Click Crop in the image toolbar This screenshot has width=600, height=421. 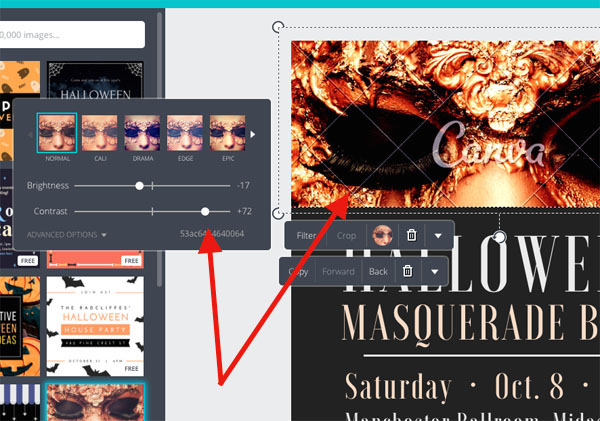(x=346, y=235)
